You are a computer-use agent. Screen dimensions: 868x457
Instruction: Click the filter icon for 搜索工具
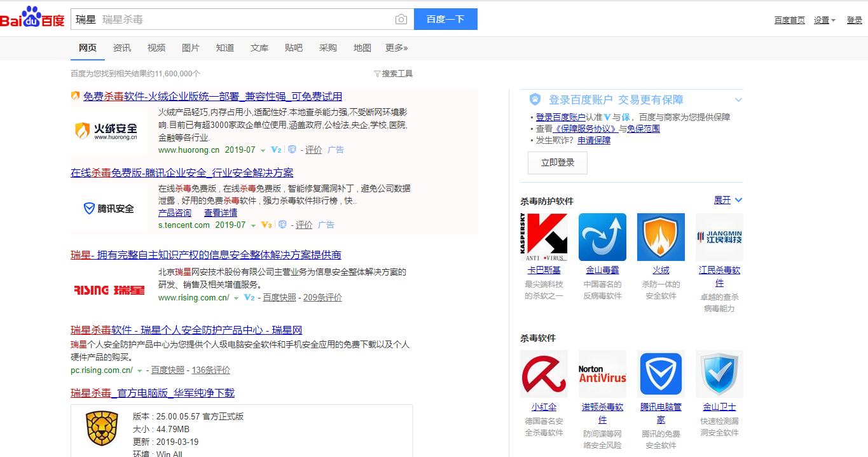(x=377, y=74)
